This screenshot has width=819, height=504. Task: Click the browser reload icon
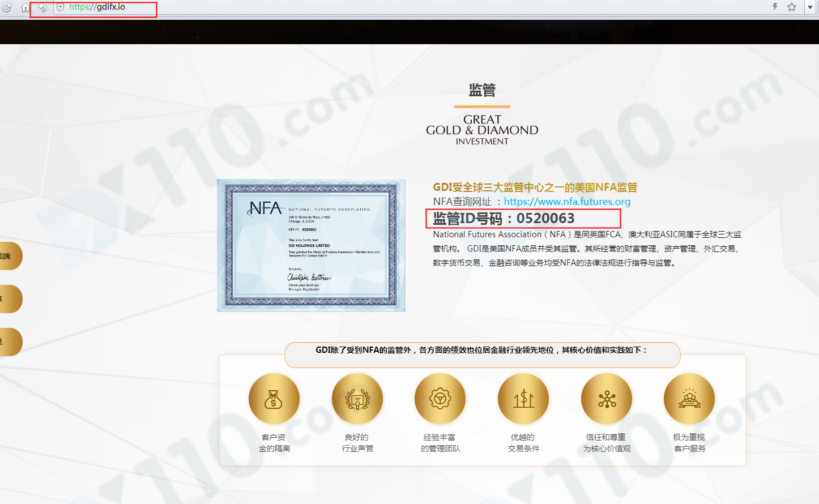point(7,7)
